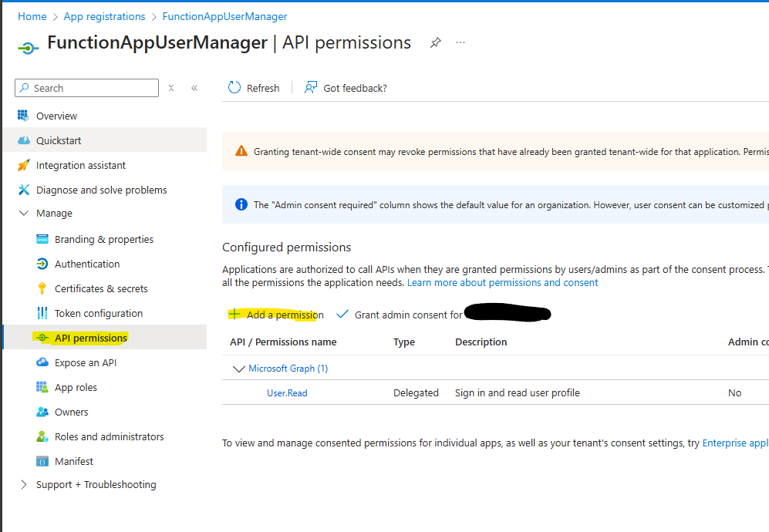Image resolution: width=769 pixels, height=532 pixels.
Task: Click the Integration assistant rocket icon
Action: pyautogui.click(x=23, y=165)
